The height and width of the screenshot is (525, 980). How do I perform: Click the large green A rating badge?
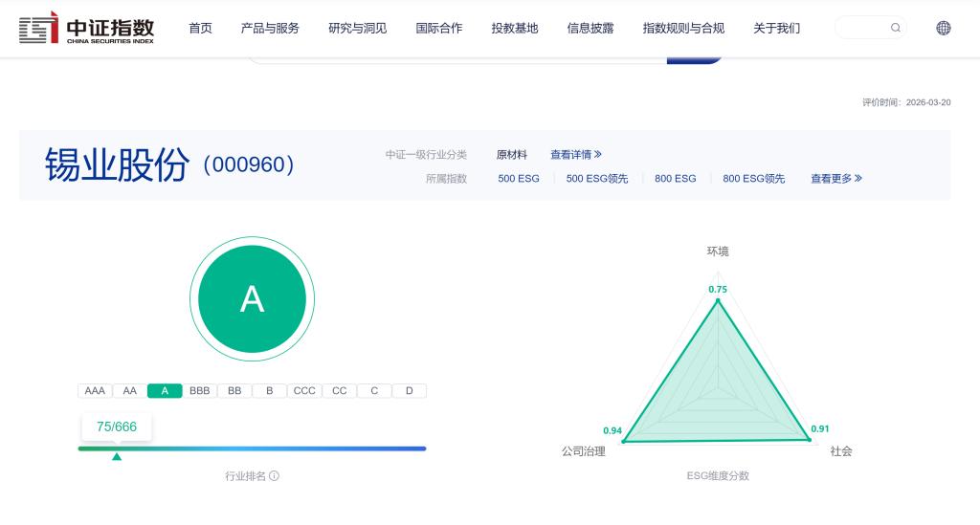pos(252,299)
